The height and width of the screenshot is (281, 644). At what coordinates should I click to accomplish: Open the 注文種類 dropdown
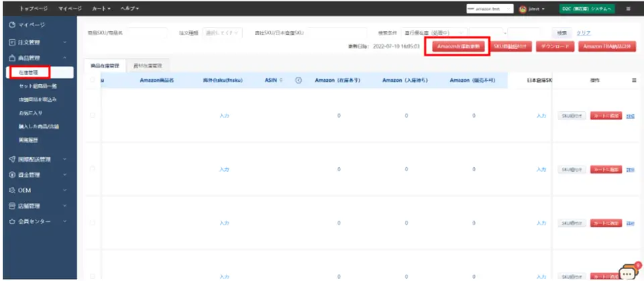pyautogui.click(x=222, y=33)
